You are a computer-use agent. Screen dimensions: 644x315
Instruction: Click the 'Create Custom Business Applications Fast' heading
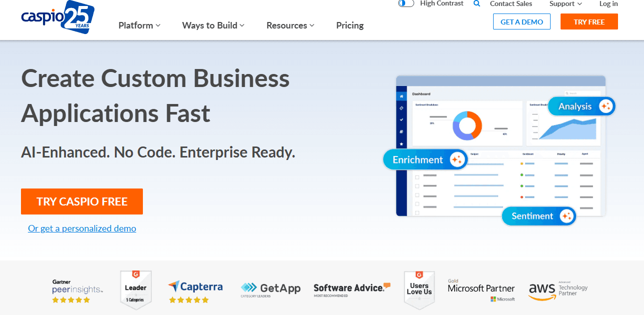(x=155, y=96)
